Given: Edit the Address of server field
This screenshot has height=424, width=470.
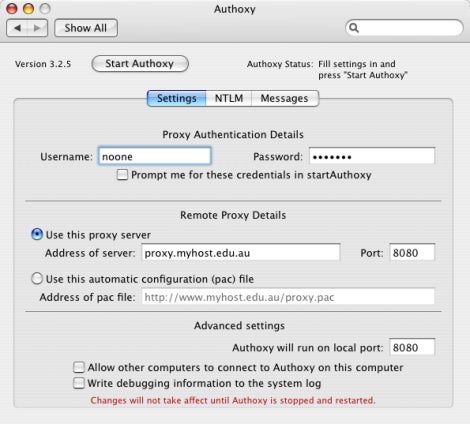Looking at the screenshot, I should pyautogui.click(x=241, y=252).
